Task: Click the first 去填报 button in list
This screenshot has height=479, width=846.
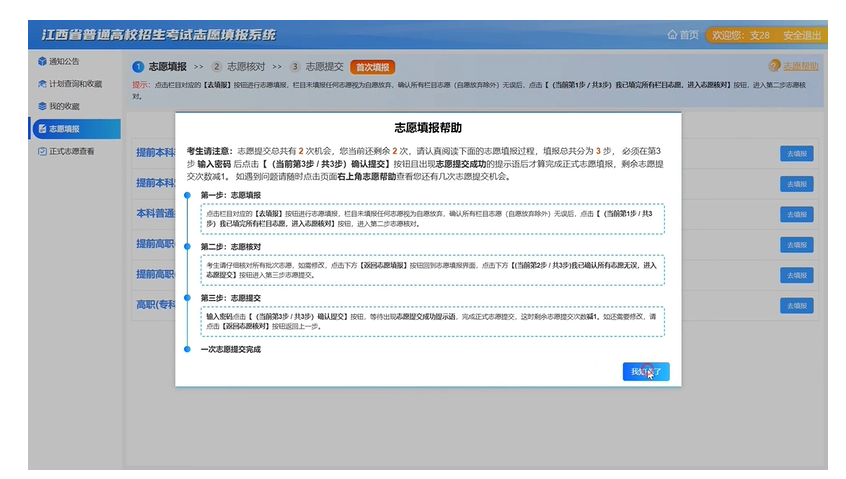Action: pos(796,153)
